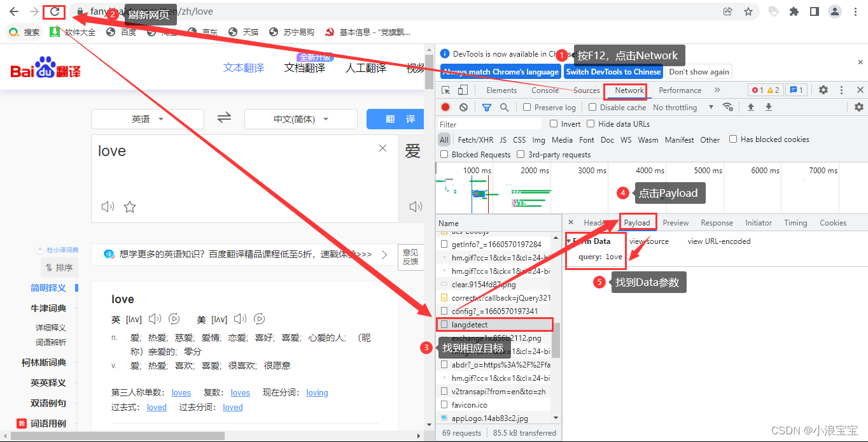Click the view URL-encoded link
This screenshot has height=442, width=868.
point(719,241)
